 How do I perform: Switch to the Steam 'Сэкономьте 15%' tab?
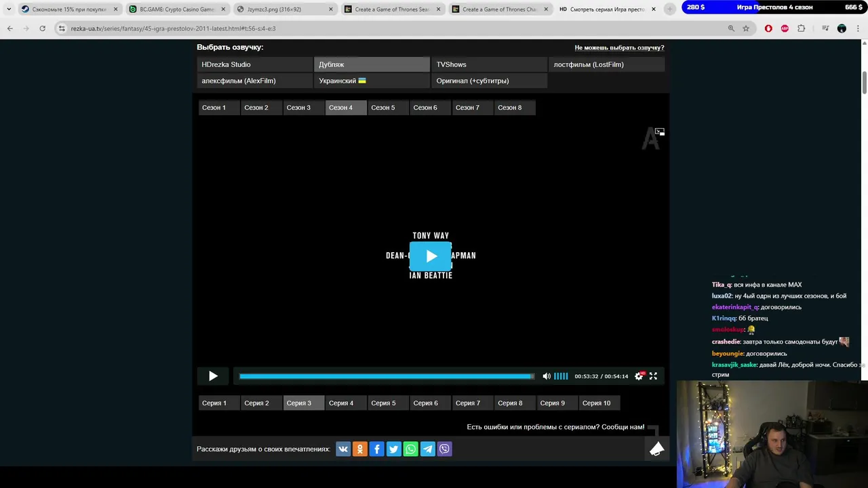(68, 9)
